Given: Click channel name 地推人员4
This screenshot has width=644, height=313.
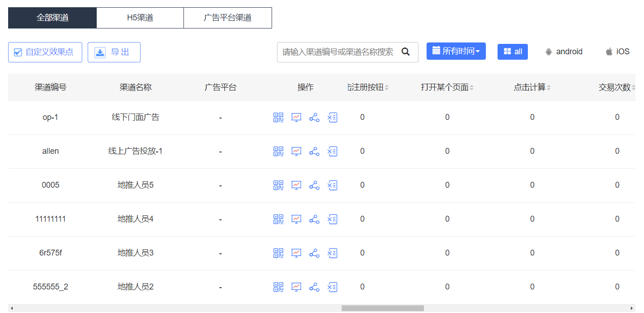Looking at the screenshot, I should pos(136,219).
